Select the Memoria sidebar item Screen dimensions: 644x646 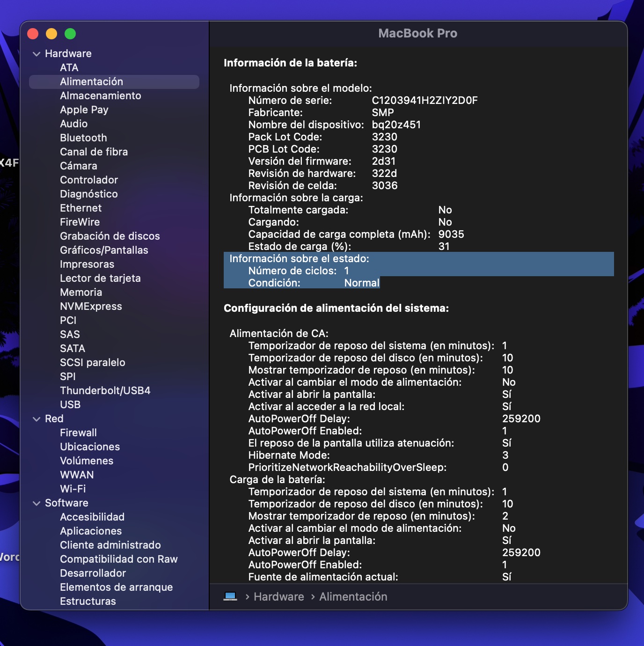tap(81, 292)
